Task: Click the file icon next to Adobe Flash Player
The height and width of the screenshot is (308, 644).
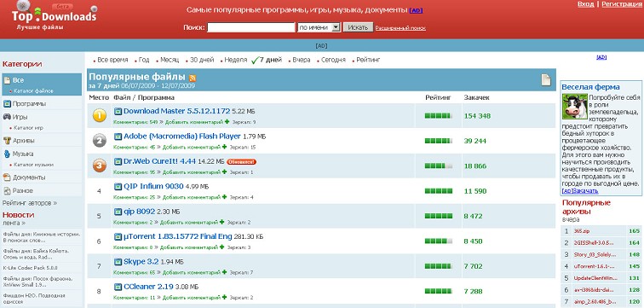Action: pyautogui.click(x=118, y=137)
